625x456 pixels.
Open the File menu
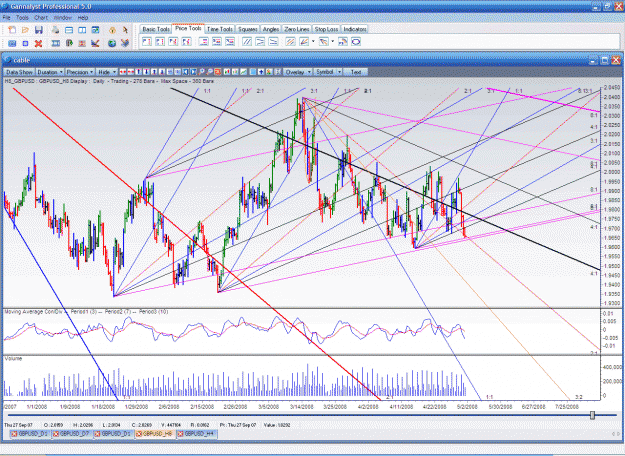[6, 18]
